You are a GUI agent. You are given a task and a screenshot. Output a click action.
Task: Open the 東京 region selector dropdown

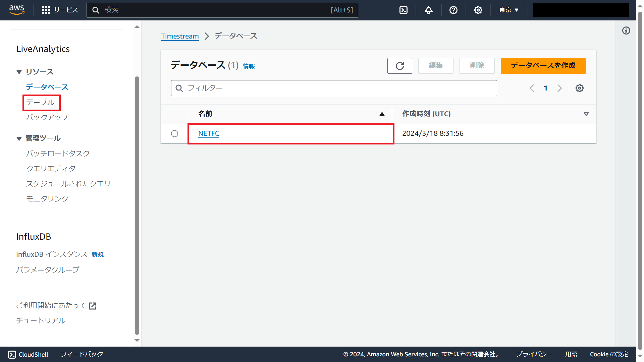(508, 10)
